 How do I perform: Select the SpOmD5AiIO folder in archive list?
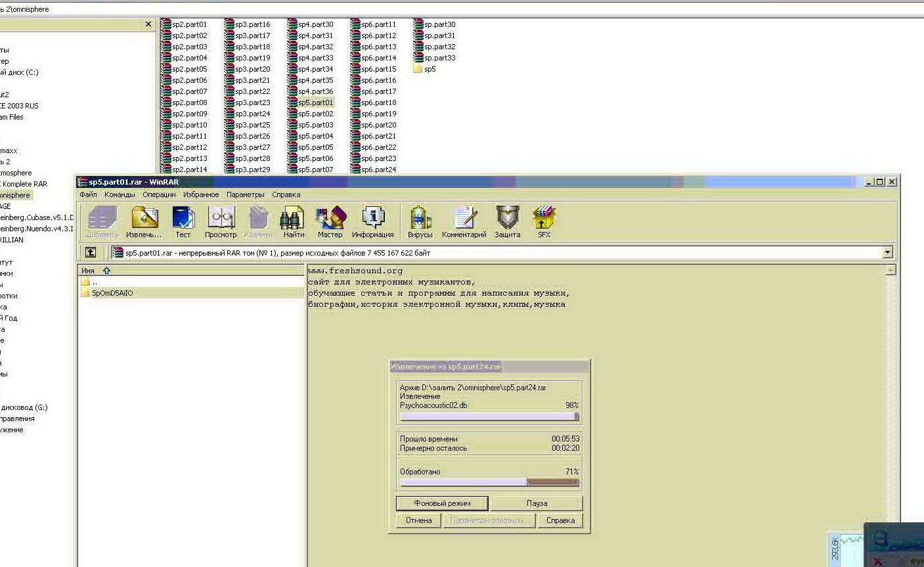(112, 293)
